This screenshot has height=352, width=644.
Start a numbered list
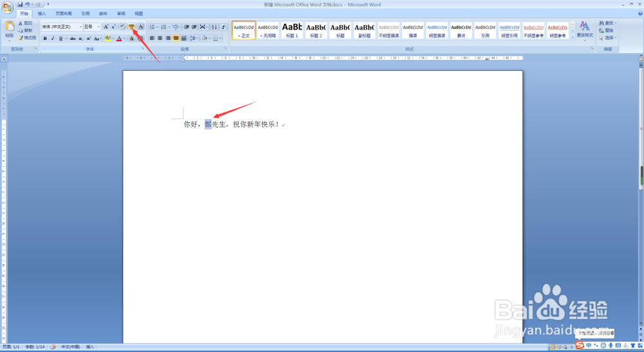(164, 26)
